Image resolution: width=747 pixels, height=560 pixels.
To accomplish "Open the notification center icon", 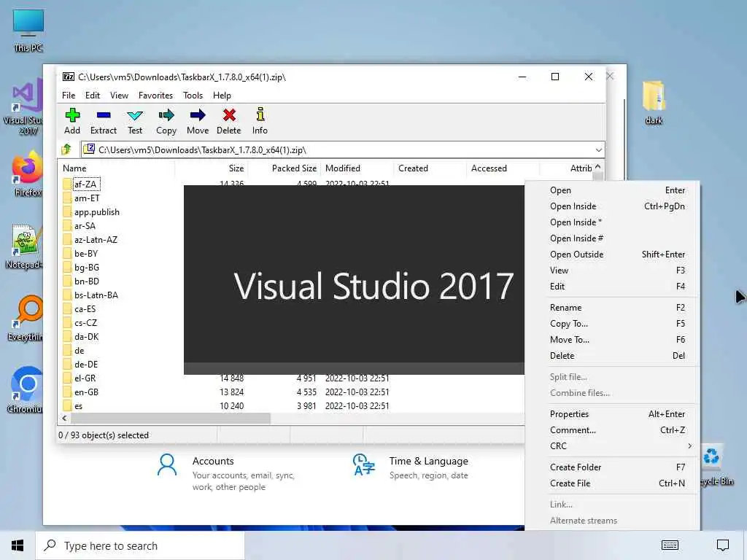I will click(x=723, y=545).
